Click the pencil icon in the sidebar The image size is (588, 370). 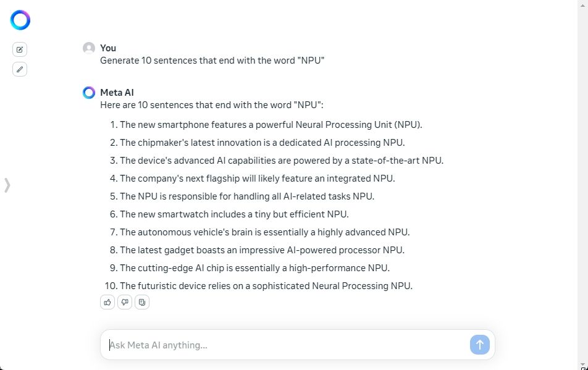tap(20, 69)
